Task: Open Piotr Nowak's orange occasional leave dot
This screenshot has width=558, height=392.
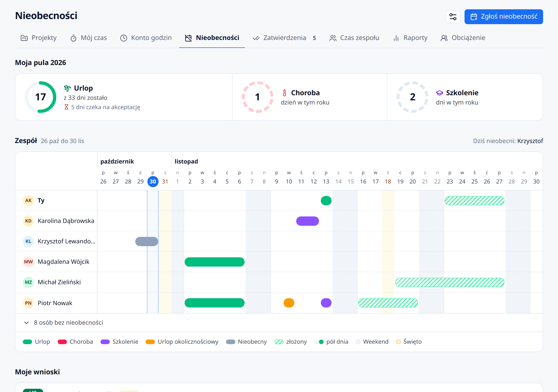Action: click(x=289, y=303)
